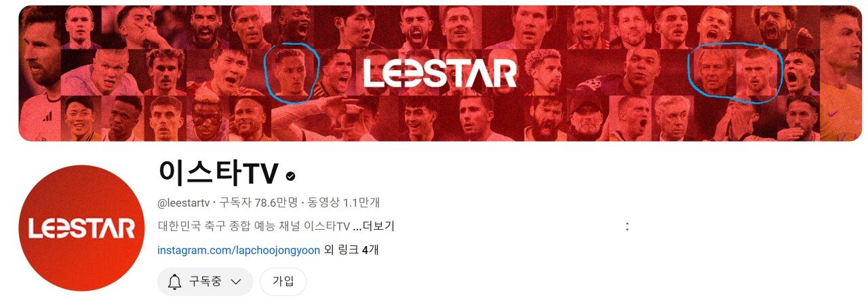Click the single blue-circled face in banner
The width and height of the screenshot is (868, 301).
pyautogui.click(x=292, y=74)
